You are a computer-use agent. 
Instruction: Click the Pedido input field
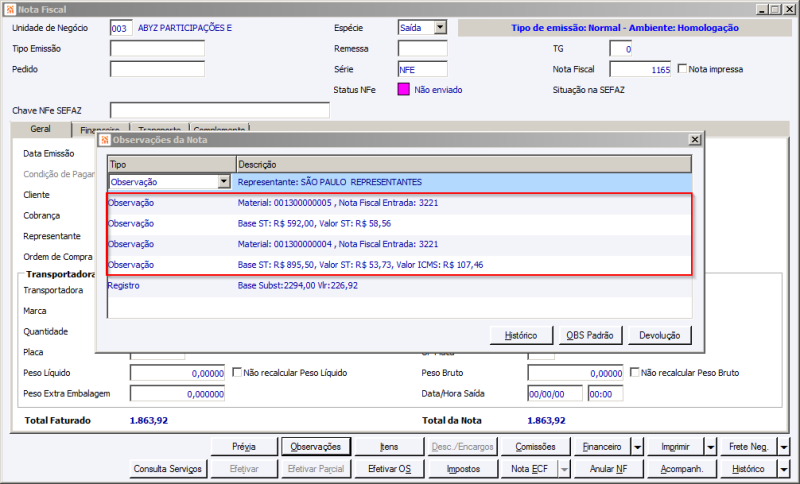157,69
